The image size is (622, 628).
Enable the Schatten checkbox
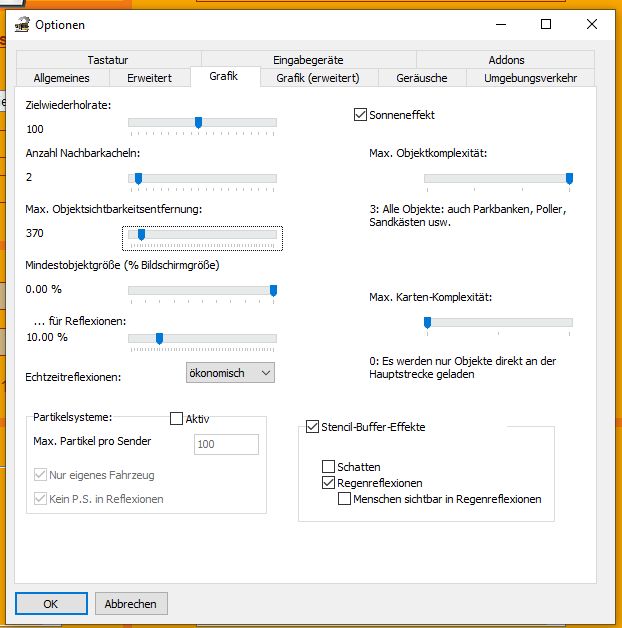pyautogui.click(x=329, y=467)
